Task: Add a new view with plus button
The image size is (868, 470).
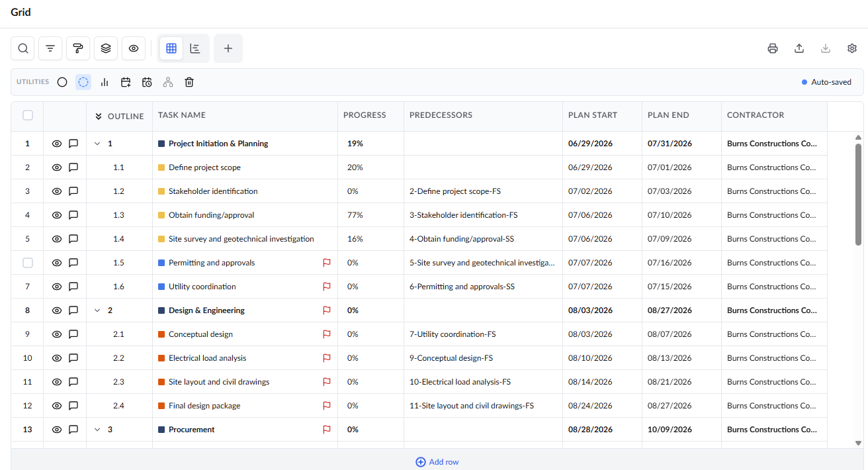Action: pos(228,48)
